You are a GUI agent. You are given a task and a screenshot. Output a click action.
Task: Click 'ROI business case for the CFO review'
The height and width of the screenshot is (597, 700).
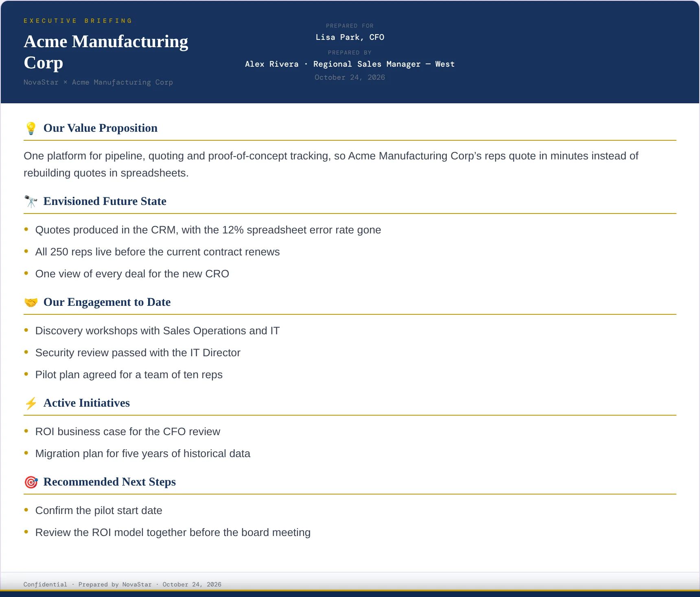coord(127,431)
